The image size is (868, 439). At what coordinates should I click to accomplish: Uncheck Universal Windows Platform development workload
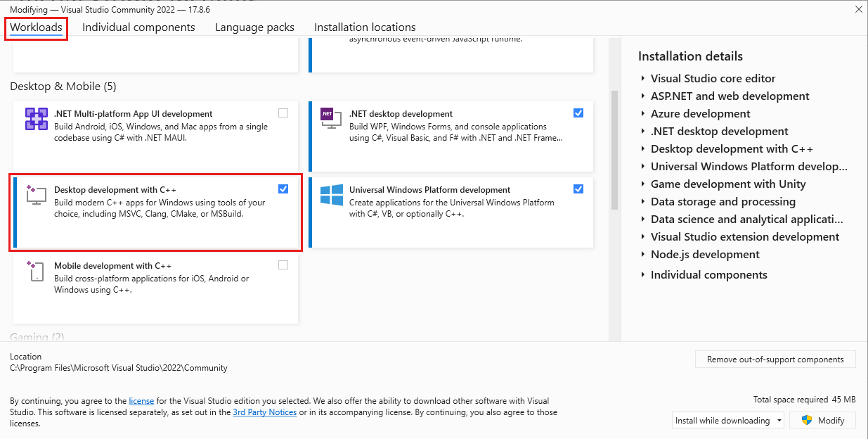coord(578,189)
